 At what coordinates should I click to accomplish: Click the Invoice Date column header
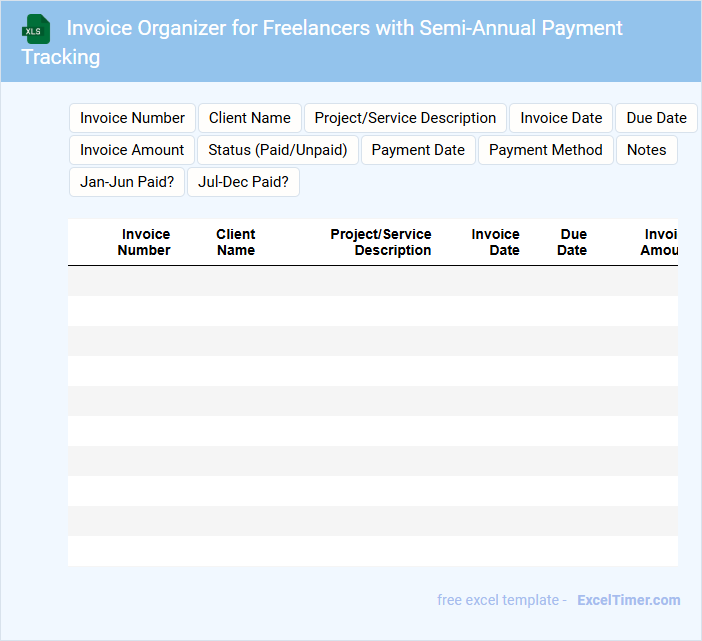496,242
